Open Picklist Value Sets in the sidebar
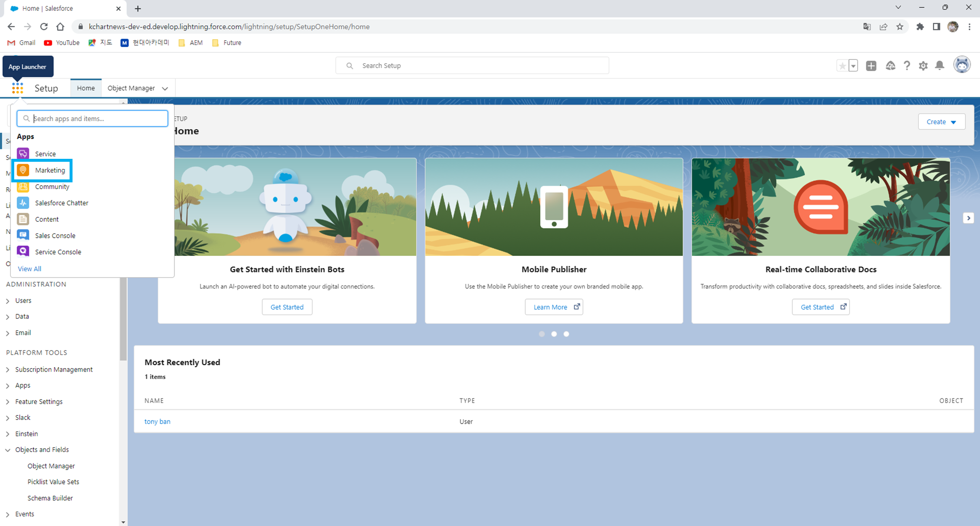This screenshot has width=980, height=526. pos(53,482)
